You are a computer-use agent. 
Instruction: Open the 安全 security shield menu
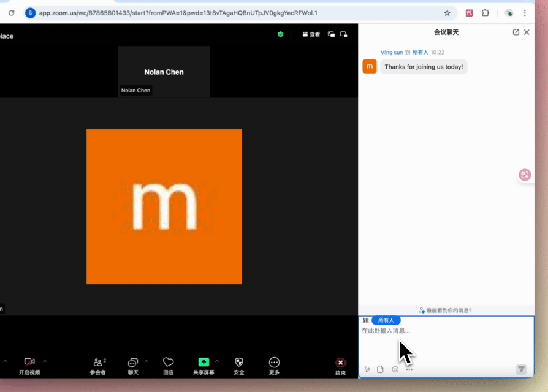pos(239,363)
